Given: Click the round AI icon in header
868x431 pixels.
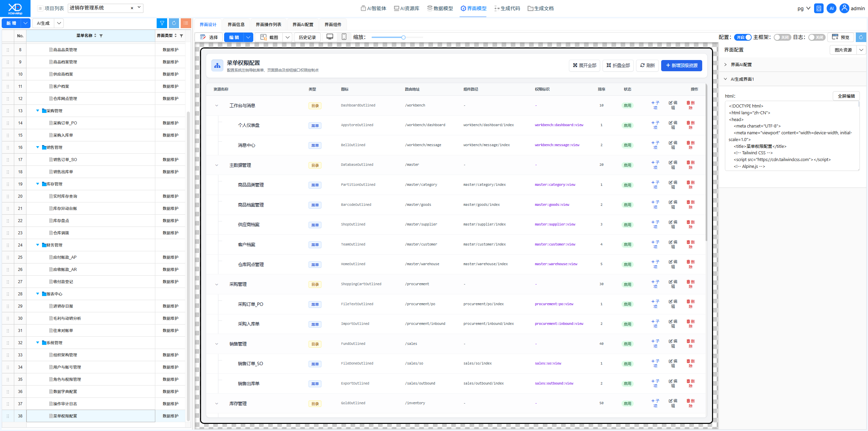Looking at the screenshot, I should (831, 8).
